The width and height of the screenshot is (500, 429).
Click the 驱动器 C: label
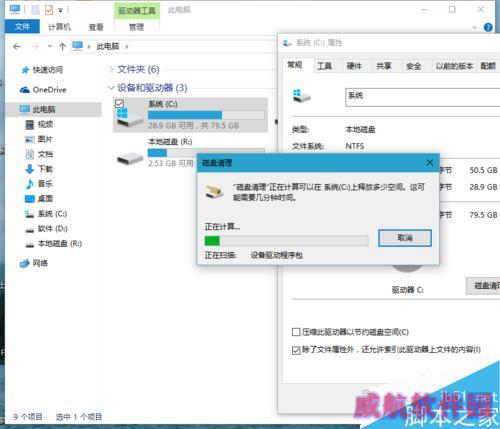pos(408,290)
